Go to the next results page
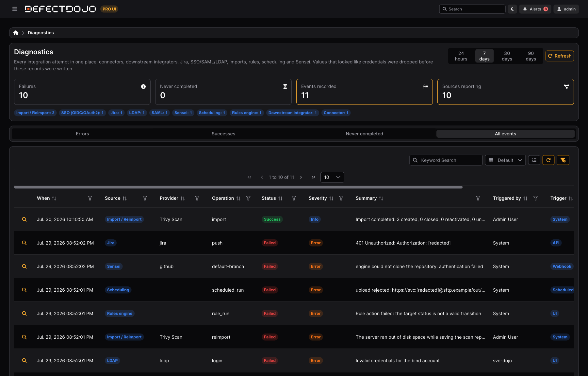This screenshot has width=588, height=376. [x=301, y=177]
